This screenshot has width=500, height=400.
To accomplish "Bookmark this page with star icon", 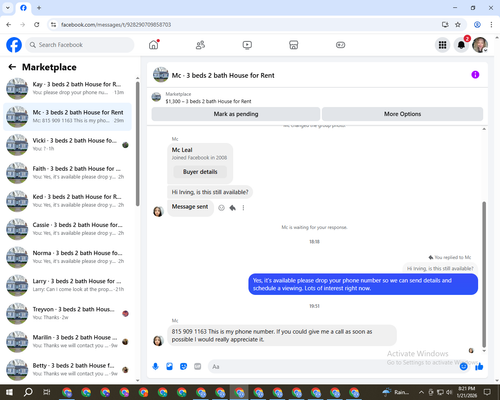I will [x=458, y=25].
